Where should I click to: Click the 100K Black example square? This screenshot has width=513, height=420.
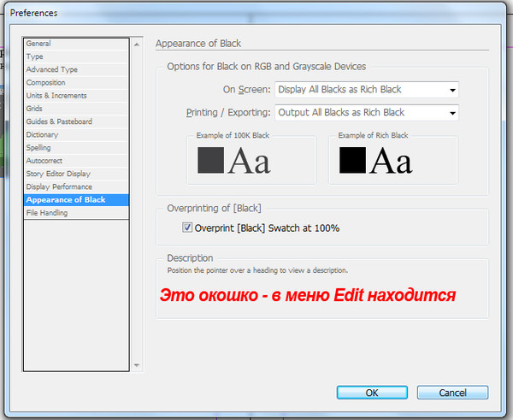(x=210, y=160)
